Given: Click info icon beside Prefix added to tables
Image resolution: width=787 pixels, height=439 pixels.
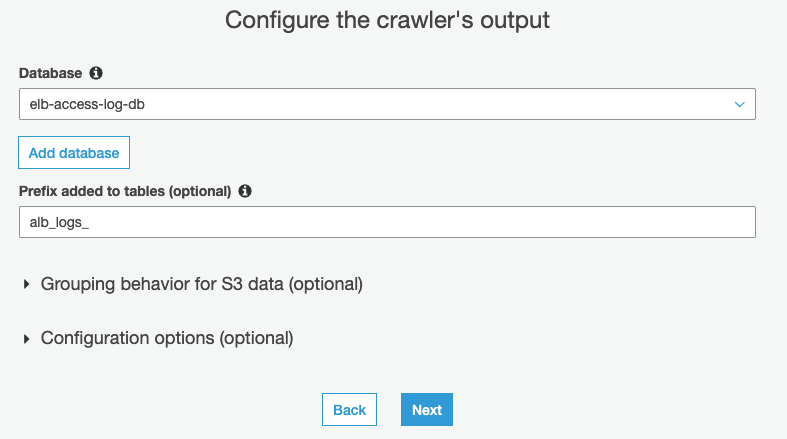Looking at the screenshot, I should pos(245,190).
